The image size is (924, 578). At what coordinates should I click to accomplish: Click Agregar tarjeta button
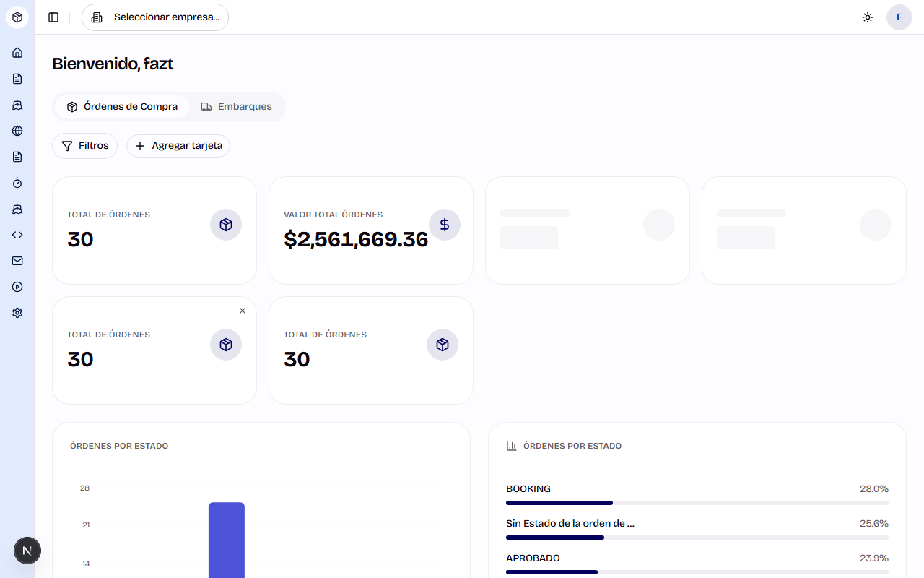178,146
